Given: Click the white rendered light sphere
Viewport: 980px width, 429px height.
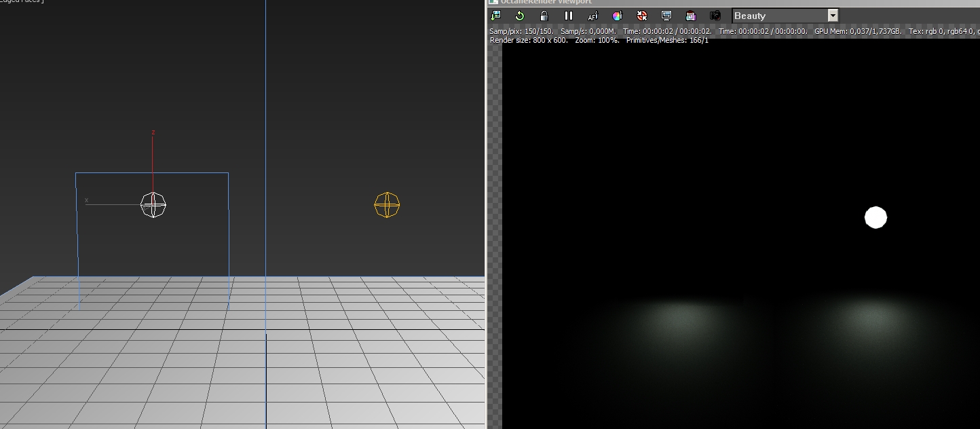Looking at the screenshot, I should click(x=875, y=217).
